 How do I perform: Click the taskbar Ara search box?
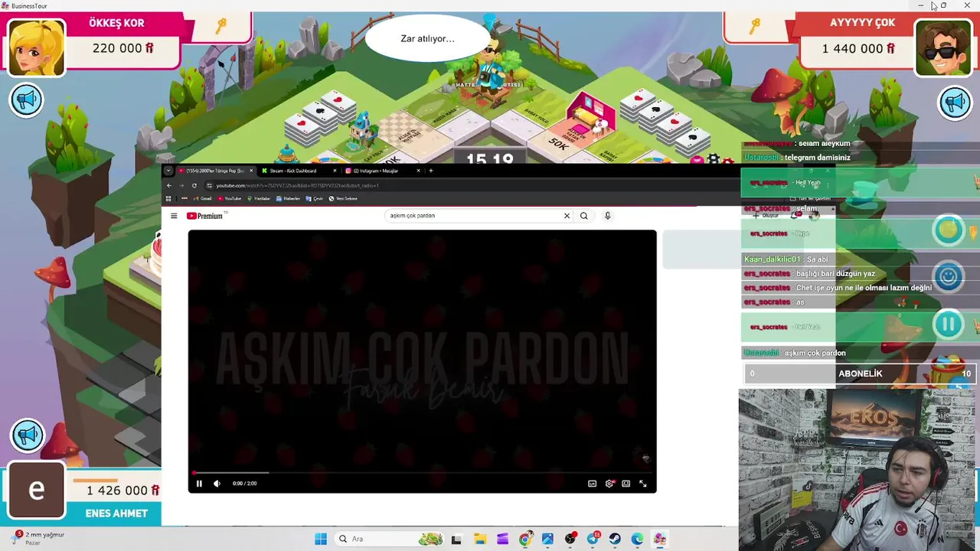coord(390,539)
